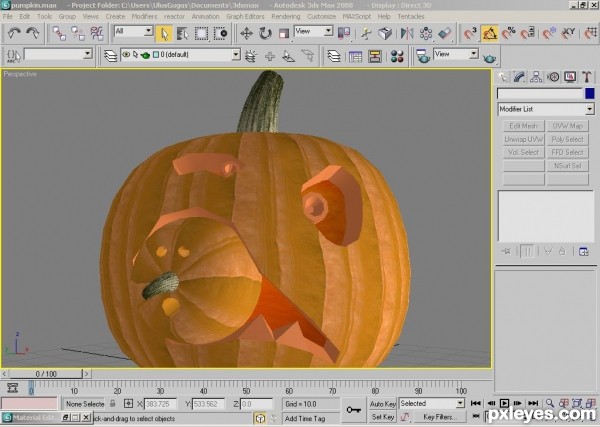Image resolution: width=600 pixels, height=427 pixels.
Task: Open the MAXScript menu
Action: pos(357,16)
